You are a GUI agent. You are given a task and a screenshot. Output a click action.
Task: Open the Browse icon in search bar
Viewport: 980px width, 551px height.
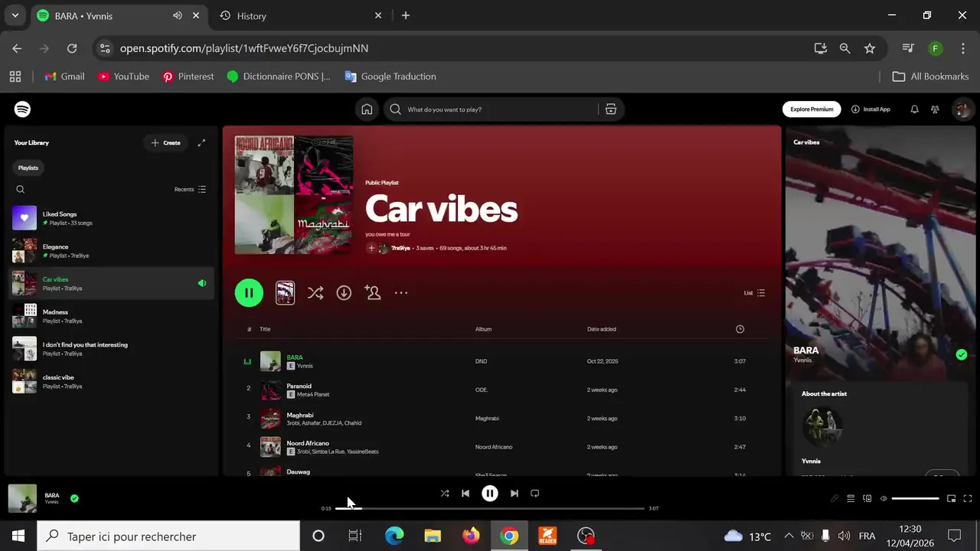(611, 109)
